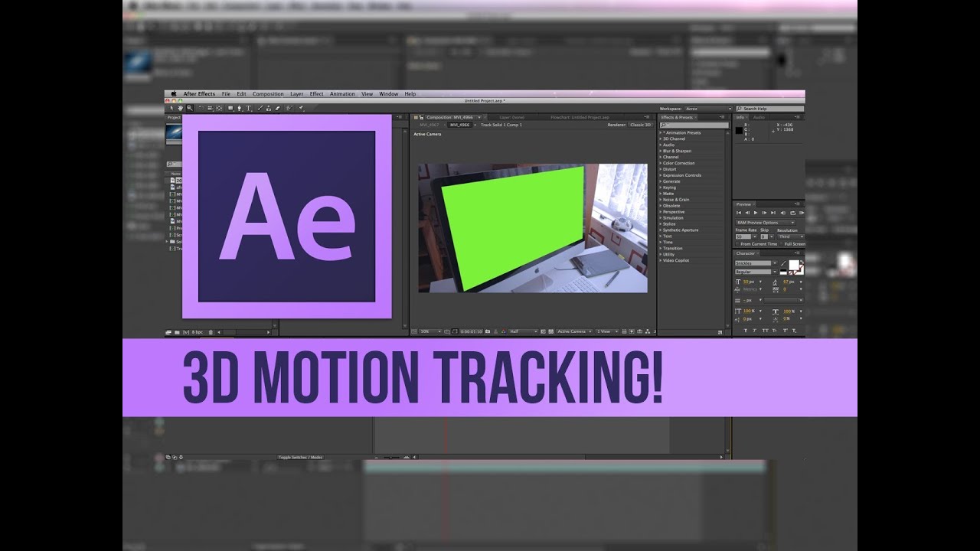The image size is (980, 551).
Task: Select the Pan Behind anchor tool
Action: 219,108
